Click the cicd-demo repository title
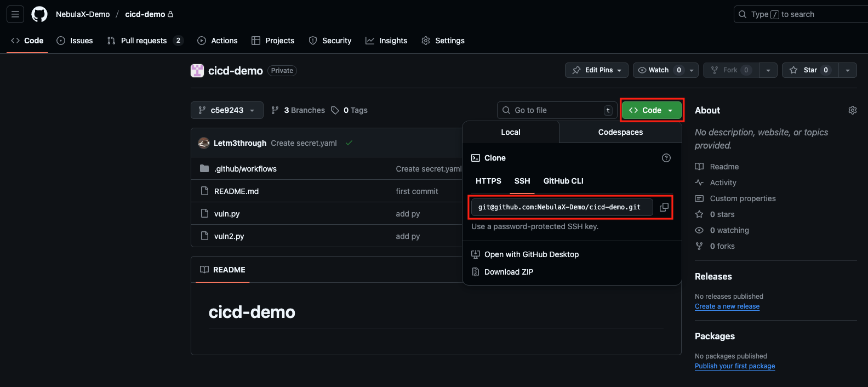Screen dimensions: 868x387 (236, 71)
